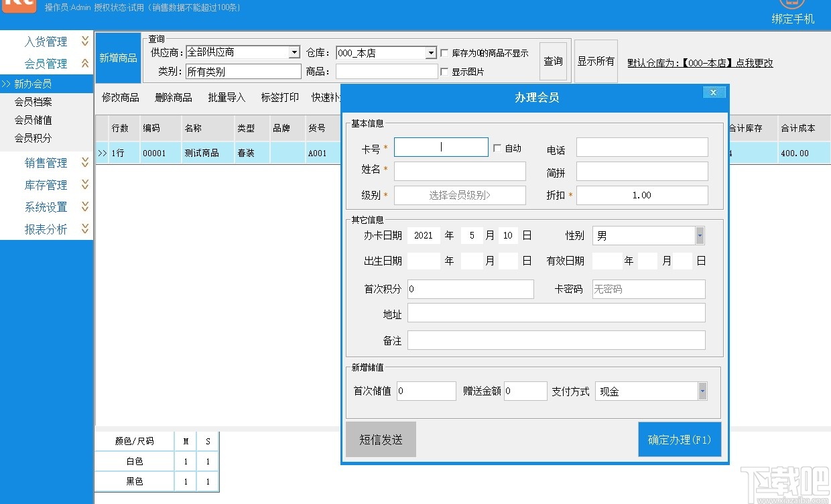Click the 确定办理(F1) confirm button

[x=680, y=439]
